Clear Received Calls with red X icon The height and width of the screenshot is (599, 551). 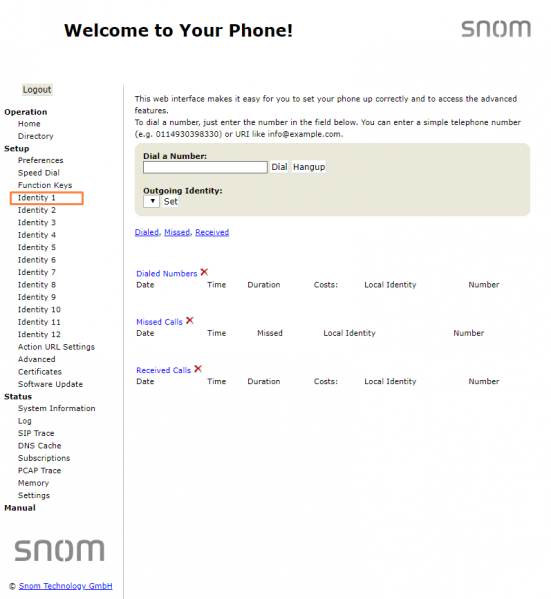(198, 369)
